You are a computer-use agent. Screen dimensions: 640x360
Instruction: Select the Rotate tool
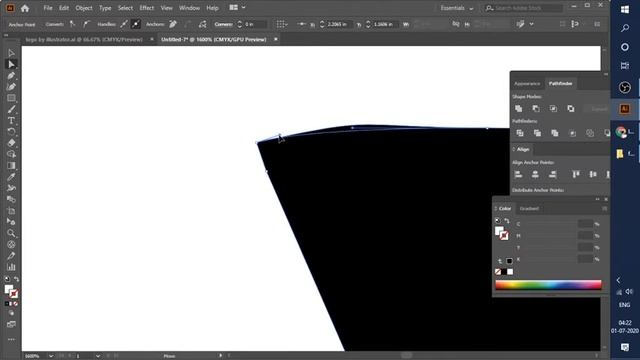(11, 132)
